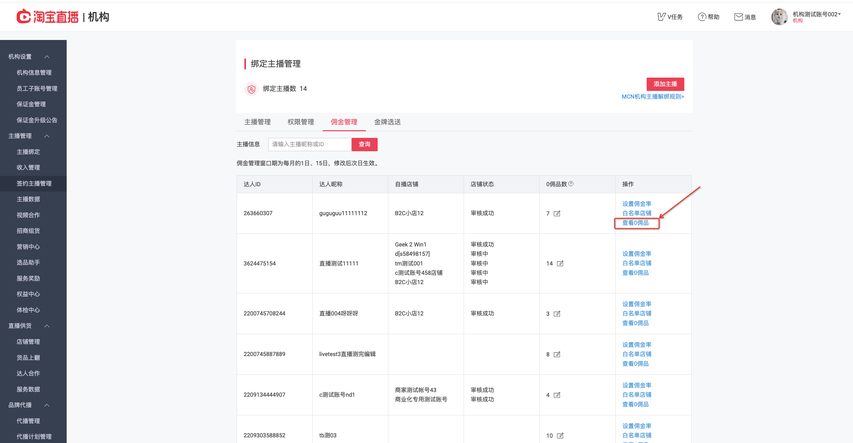Open 员工子账号管理 in the sidebar

37,88
